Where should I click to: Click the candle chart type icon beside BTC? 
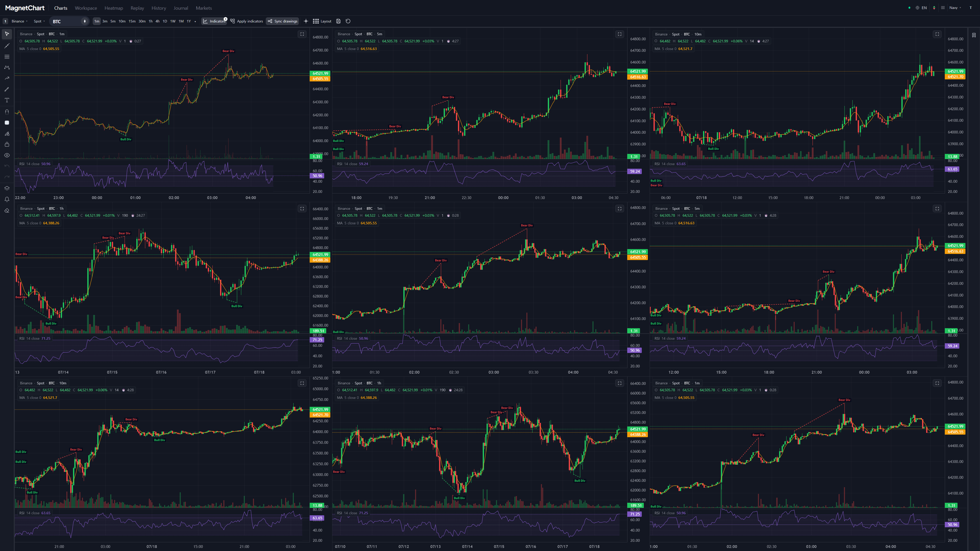pos(85,21)
